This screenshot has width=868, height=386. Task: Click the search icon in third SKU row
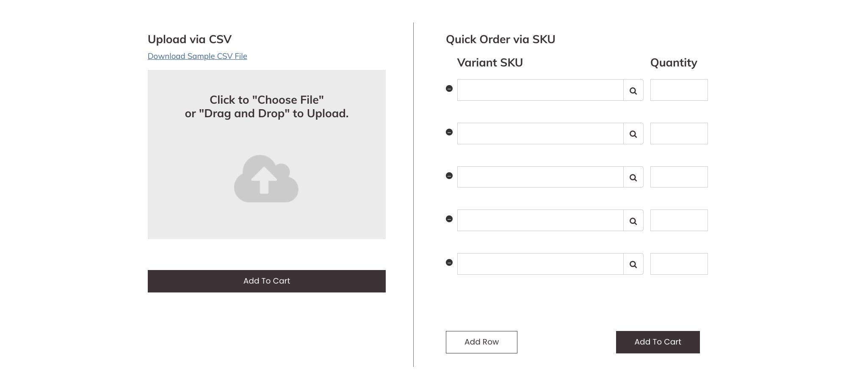click(633, 178)
